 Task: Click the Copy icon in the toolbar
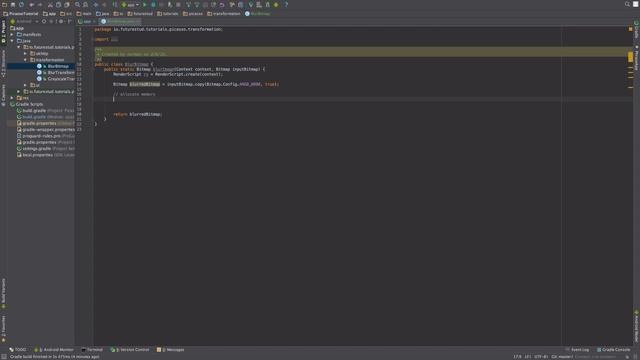pos(58,4)
